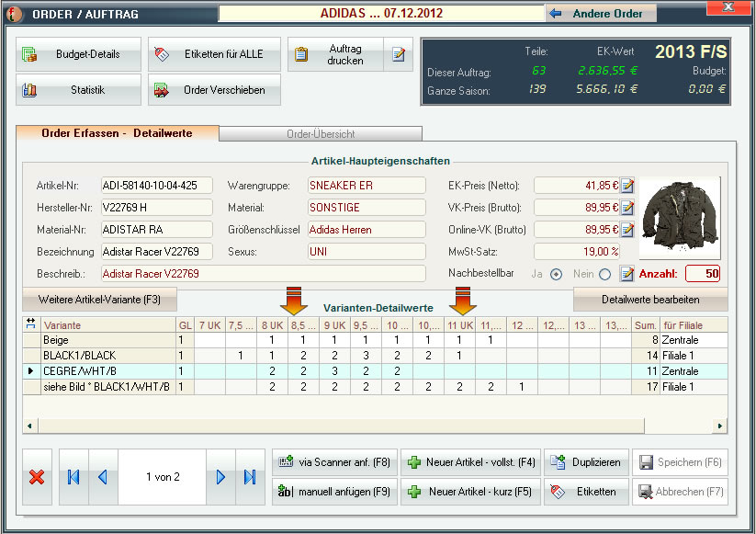Image resolution: width=756 pixels, height=534 pixels.
Task: Select Order Erfassen - Detailwerte tab
Action: (118, 133)
